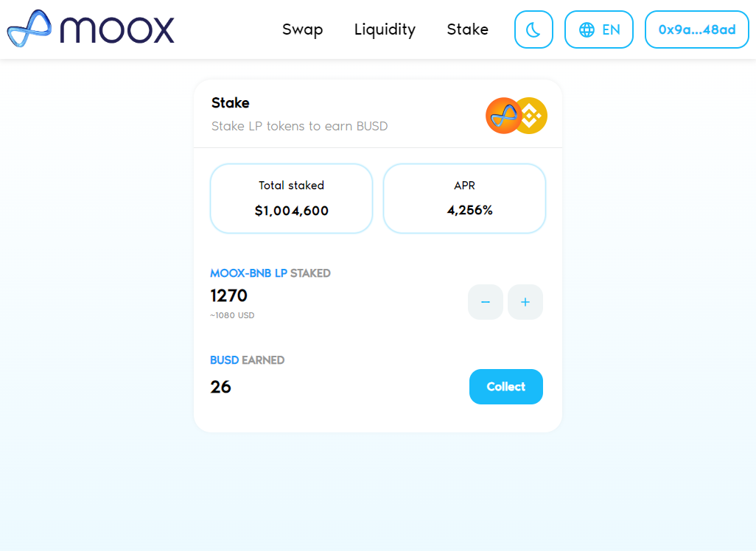Click the moox infinity logo icon
Viewport: 756px width, 551px height.
[29, 29]
